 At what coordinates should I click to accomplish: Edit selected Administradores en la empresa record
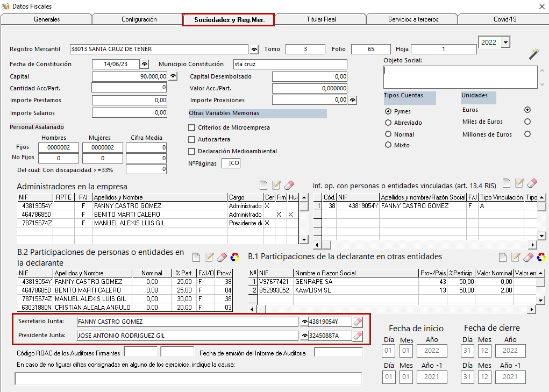(x=276, y=185)
